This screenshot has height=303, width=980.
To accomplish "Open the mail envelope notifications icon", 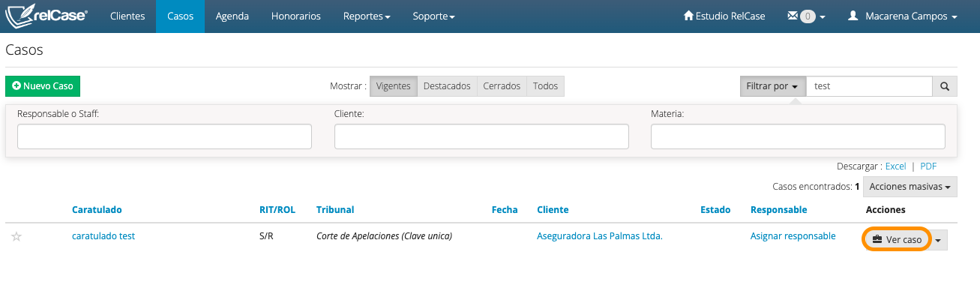I will [x=792, y=16].
